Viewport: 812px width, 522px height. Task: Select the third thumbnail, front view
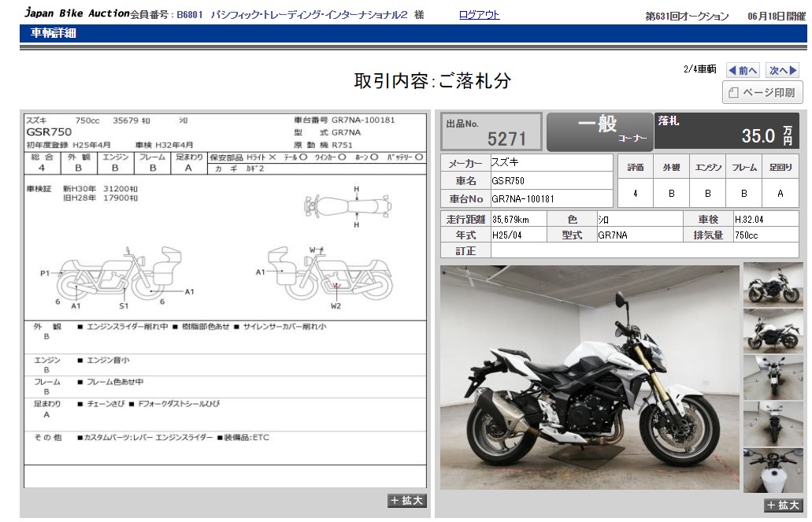[x=773, y=377]
